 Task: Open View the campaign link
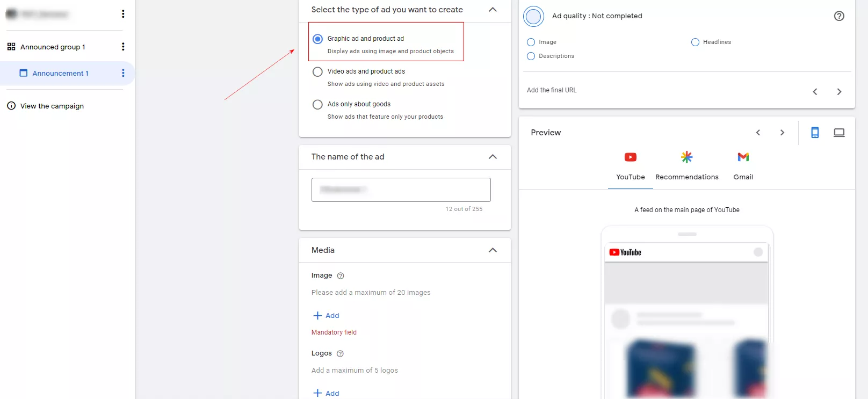point(52,106)
